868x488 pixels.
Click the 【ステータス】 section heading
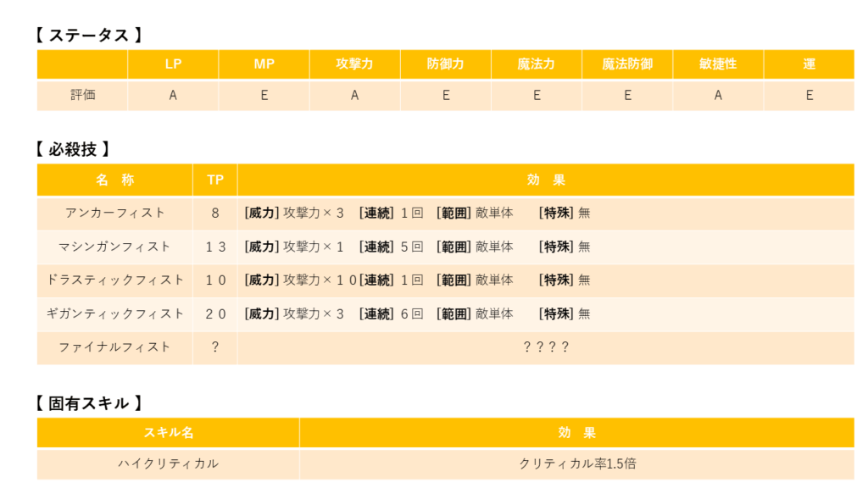[x=88, y=36]
